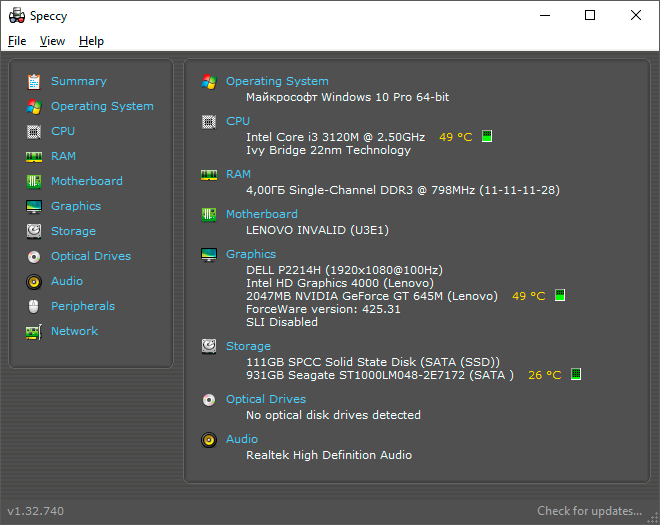This screenshot has height=525, width=660.
Task: Click the Storage heading link in summary
Action: (x=248, y=346)
